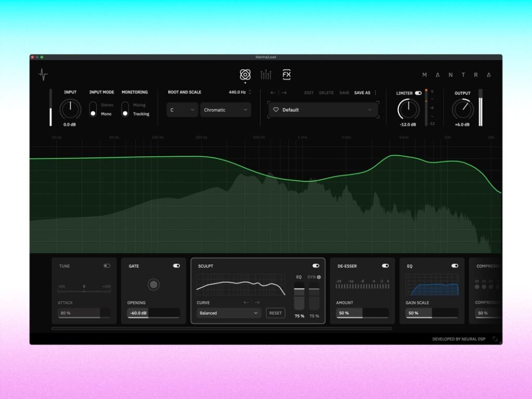532x399 pixels.
Task: Click the Neural DSP waveform logo
Action: click(43, 74)
